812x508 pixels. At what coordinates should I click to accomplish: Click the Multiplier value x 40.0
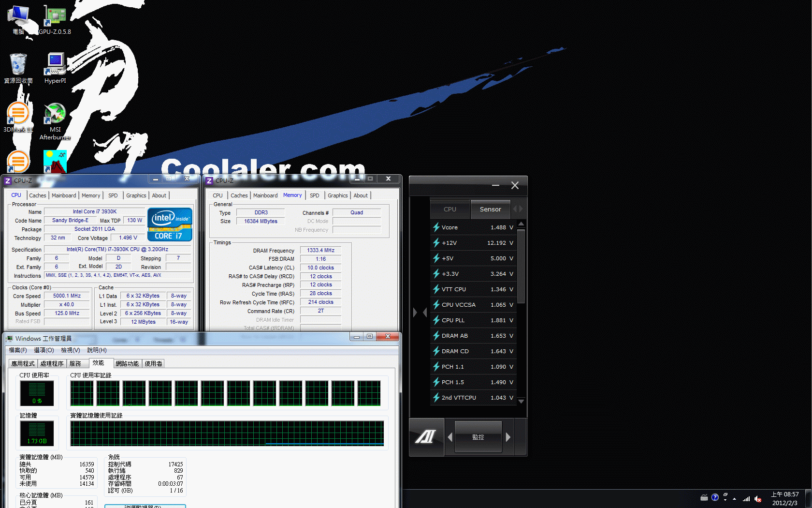(x=67, y=305)
